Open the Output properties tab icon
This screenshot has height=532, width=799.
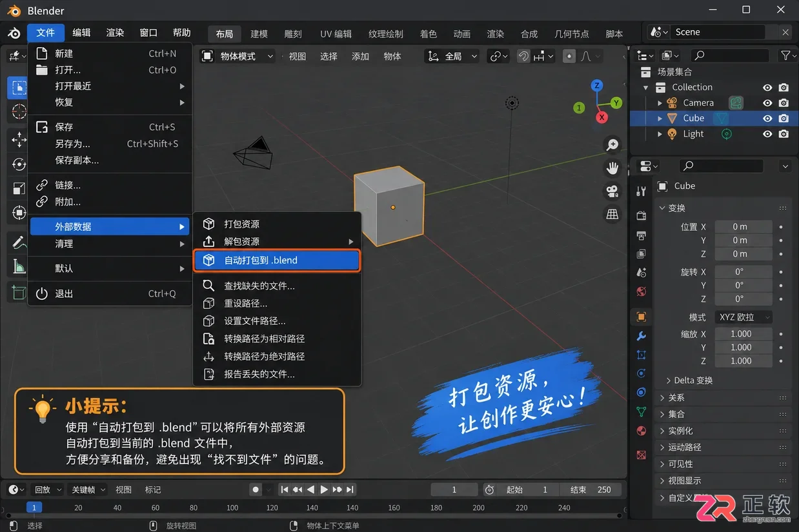641,235
